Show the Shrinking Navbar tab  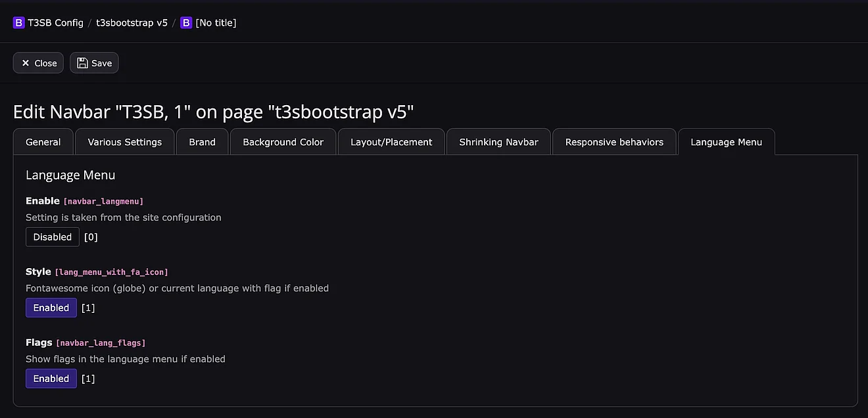(498, 142)
